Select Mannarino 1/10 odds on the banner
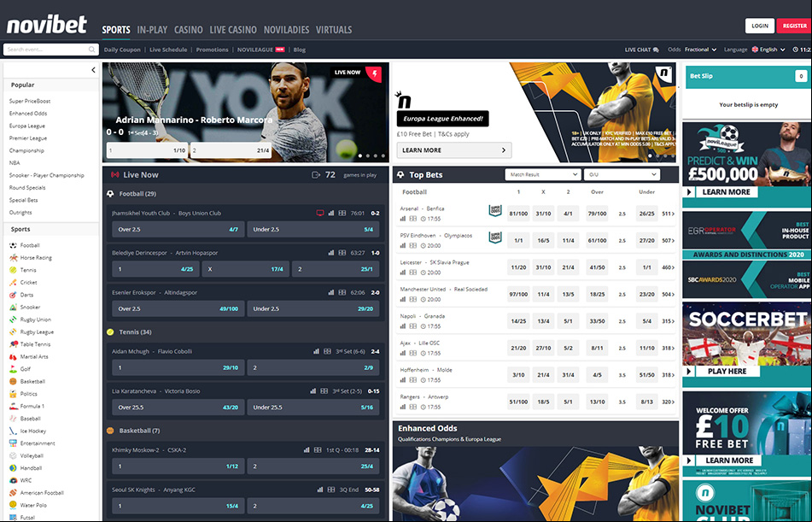812x522 pixels. coord(147,150)
